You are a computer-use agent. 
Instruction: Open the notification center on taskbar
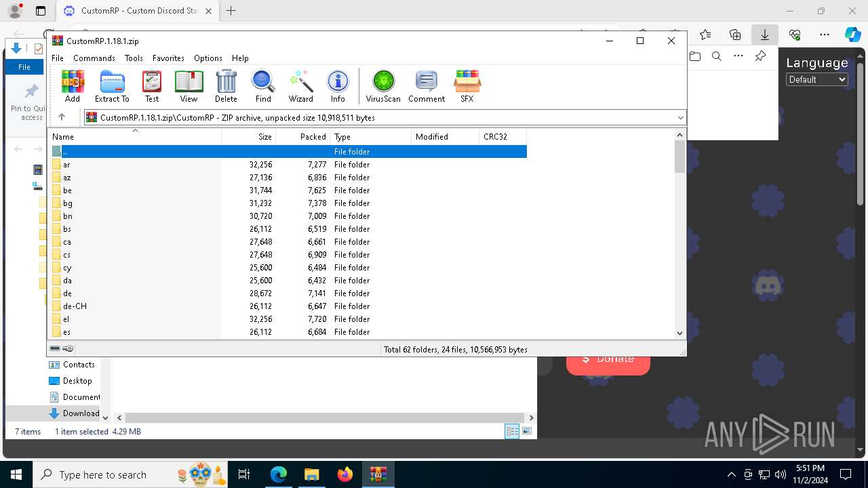pos(846,474)
